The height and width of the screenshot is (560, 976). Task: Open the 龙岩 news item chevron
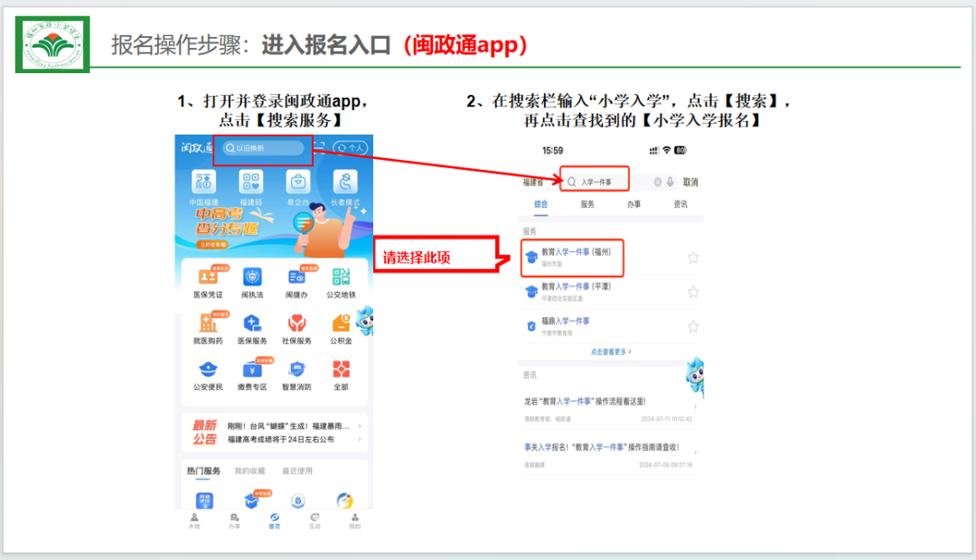(x=695, y=406)
